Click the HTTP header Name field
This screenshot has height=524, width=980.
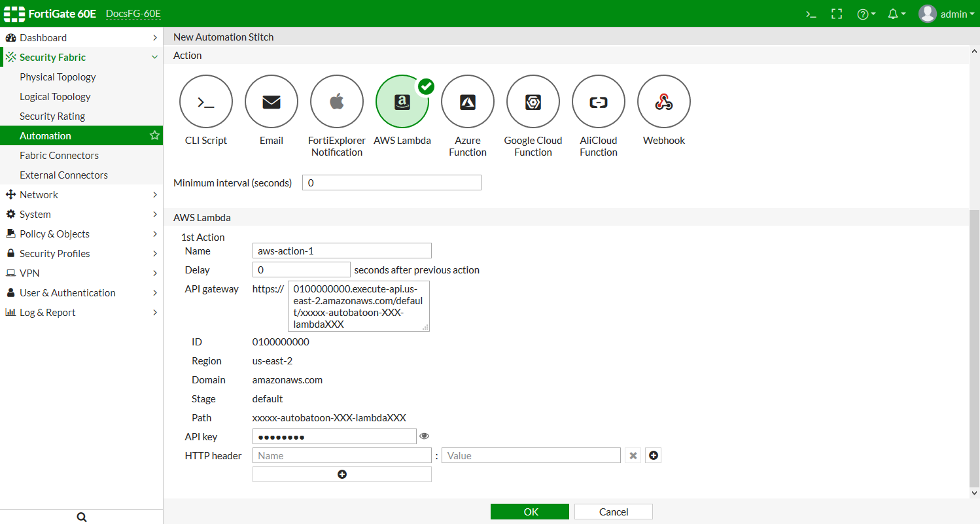coord(342,455)
